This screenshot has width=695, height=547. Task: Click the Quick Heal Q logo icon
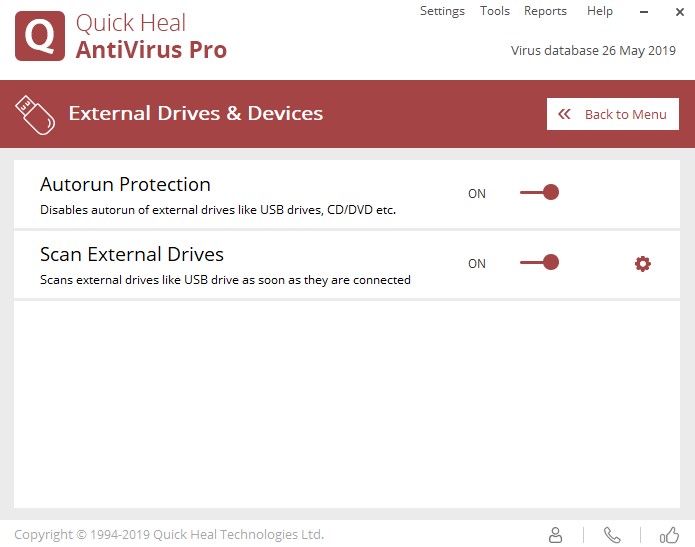[40, 37]
